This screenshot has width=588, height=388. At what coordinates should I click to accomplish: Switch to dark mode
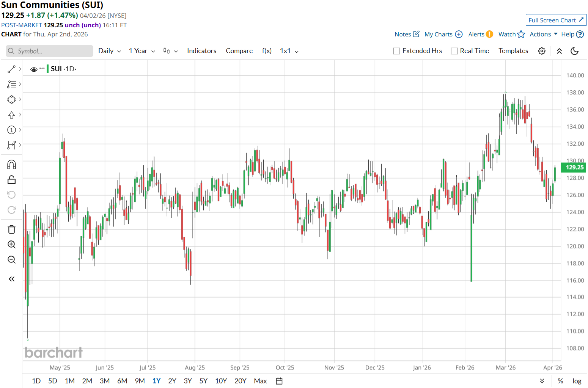point(575,51)
